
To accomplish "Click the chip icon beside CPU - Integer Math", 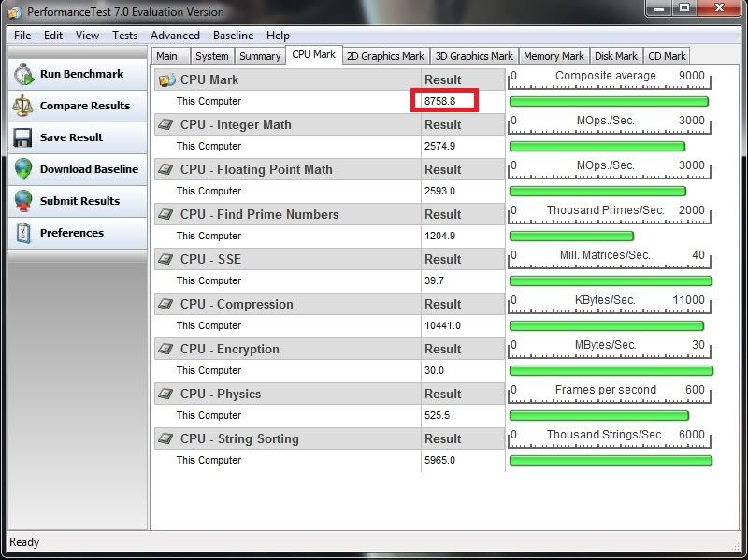I will click(165, 124).
